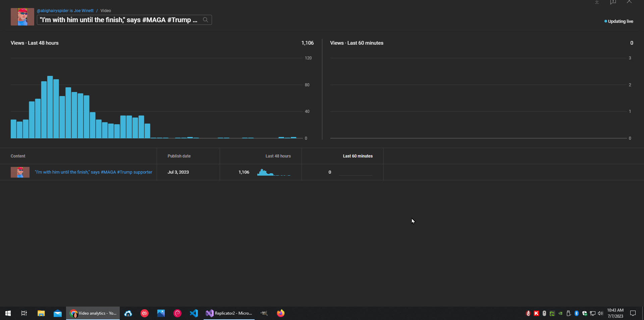Click the Updating live indicator

tap(619, 21)
